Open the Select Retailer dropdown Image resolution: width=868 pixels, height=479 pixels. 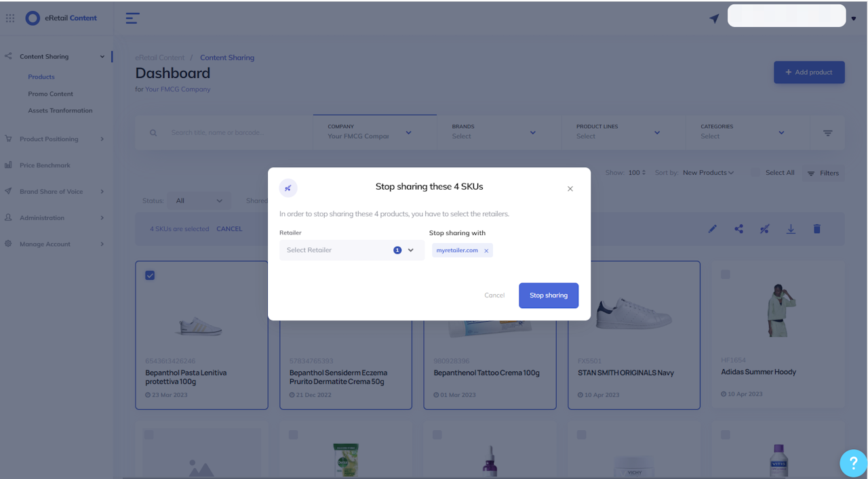[352, 250]
